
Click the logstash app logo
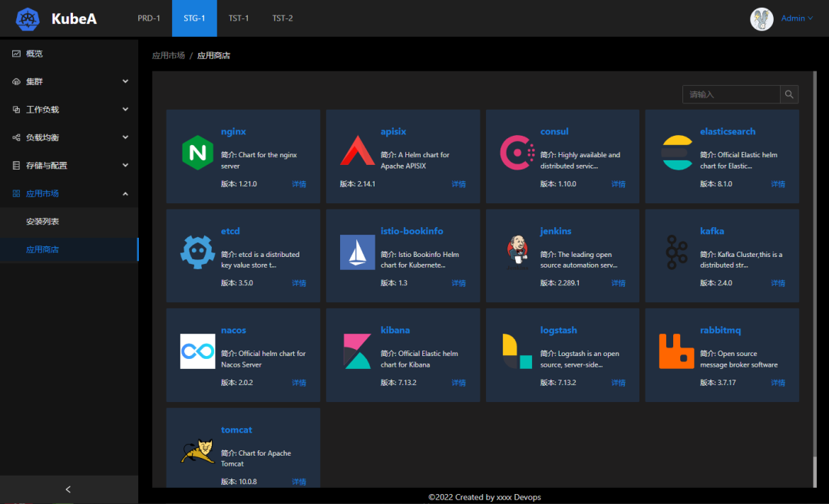point(517,351)
